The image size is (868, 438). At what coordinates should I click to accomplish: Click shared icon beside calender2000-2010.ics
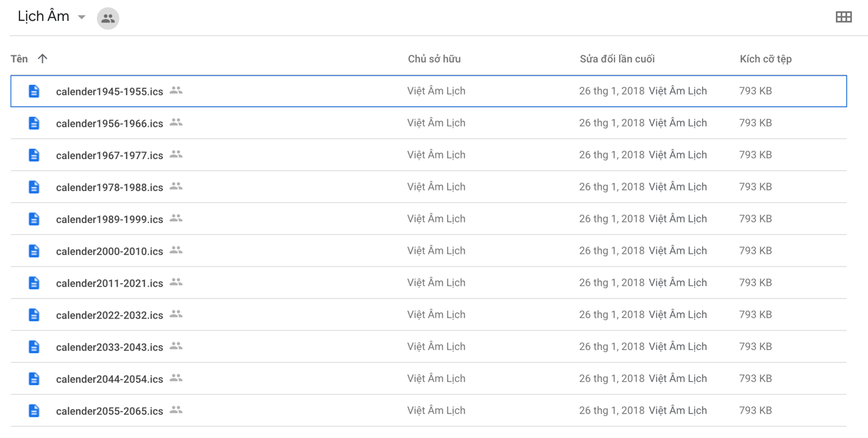[x=176, y=250]
